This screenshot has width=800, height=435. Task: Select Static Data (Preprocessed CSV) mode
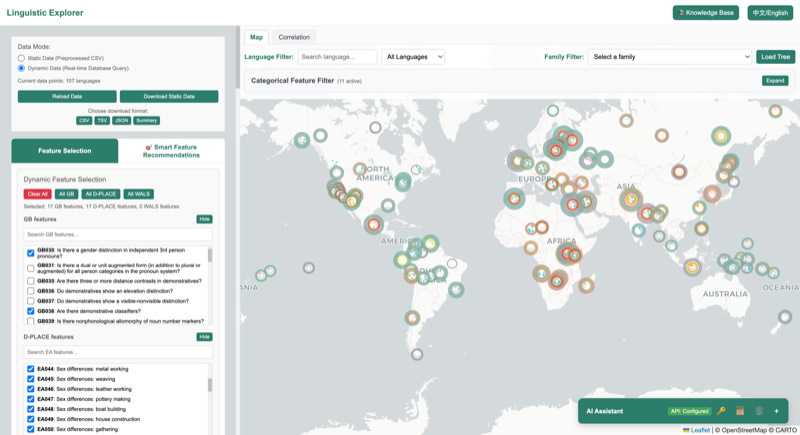click(x=21, y=58)
